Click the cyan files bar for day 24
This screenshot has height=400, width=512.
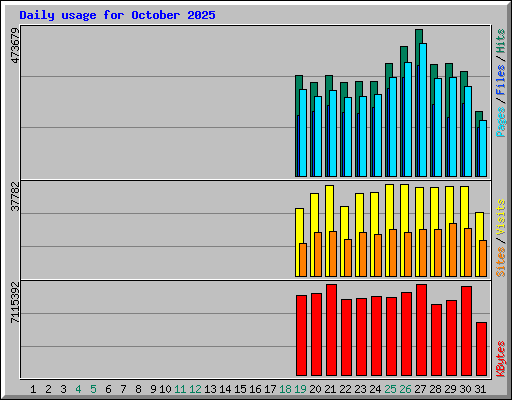pyautogui.click(x=378, y=135)
